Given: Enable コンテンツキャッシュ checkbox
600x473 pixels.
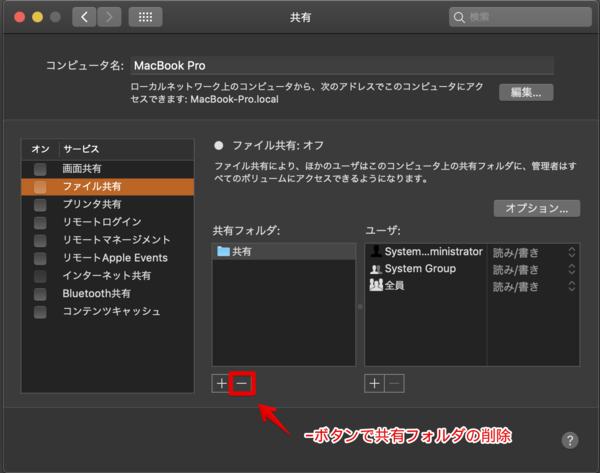Looking at the screenshot, I should point(40,312).
